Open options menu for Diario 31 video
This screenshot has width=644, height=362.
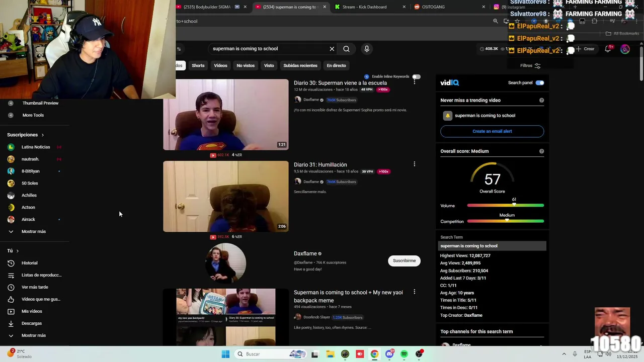[415, 164]
